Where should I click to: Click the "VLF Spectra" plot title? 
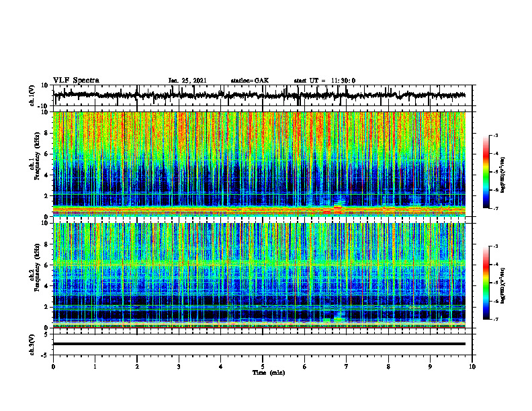(x=76, y=81)
